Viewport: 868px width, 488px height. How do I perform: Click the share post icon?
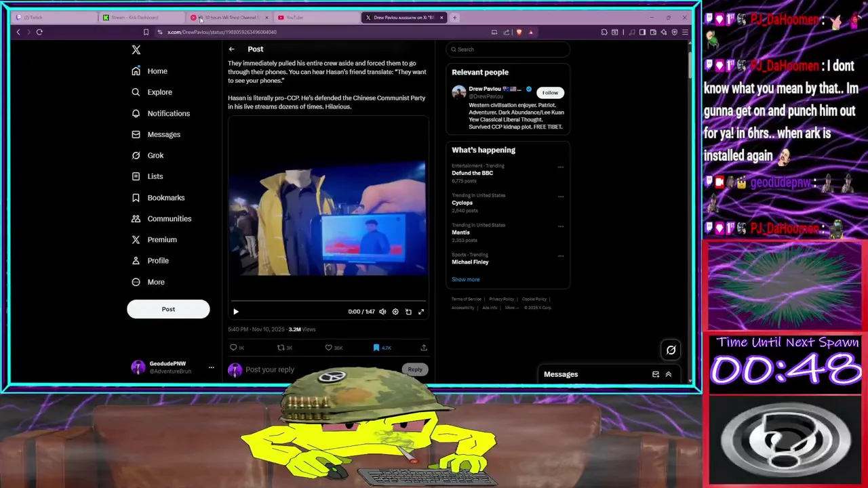coord(424,348)
